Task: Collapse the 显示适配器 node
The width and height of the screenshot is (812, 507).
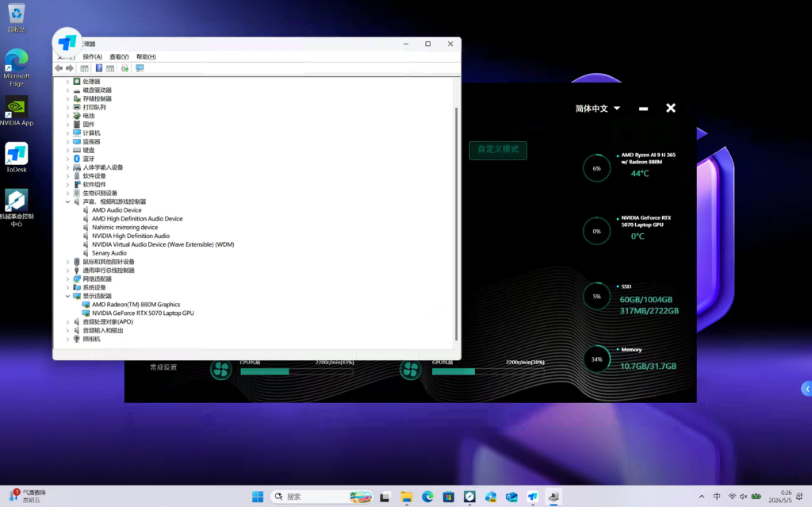Action: pyautogui.click(x=67, y=296)
